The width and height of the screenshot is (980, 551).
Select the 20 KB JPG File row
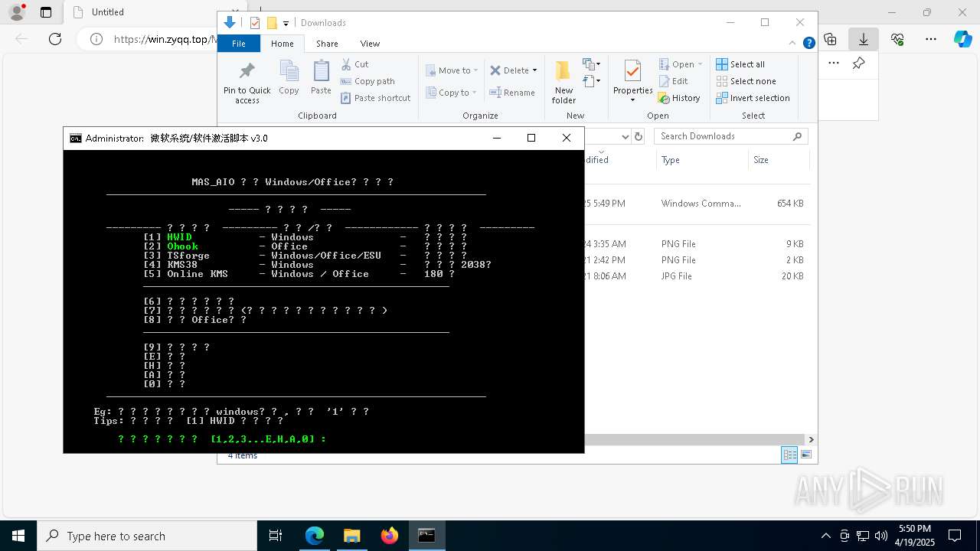tap(697, 276)
